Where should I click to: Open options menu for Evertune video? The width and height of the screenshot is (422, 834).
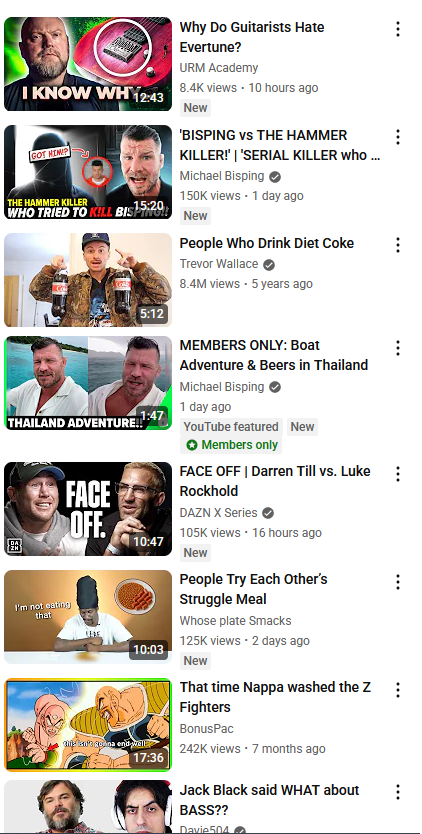click(x=398, y=29)
